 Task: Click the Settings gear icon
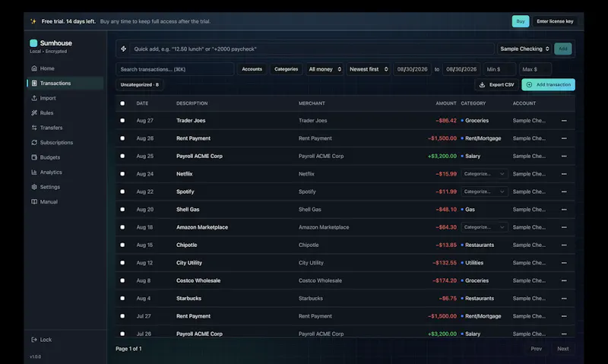[34, 187]
